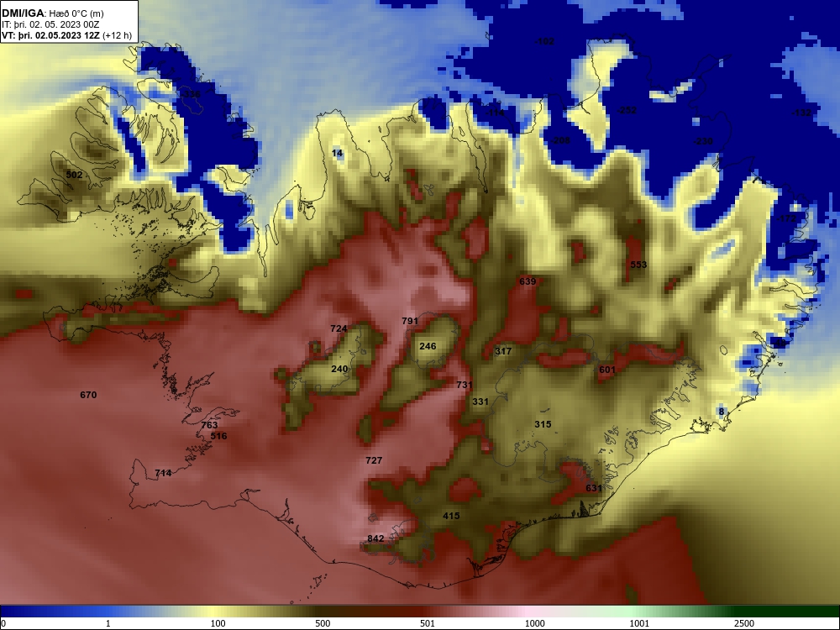Click the map value -102
The image size is (840, 630).
(x=544, y=41)
